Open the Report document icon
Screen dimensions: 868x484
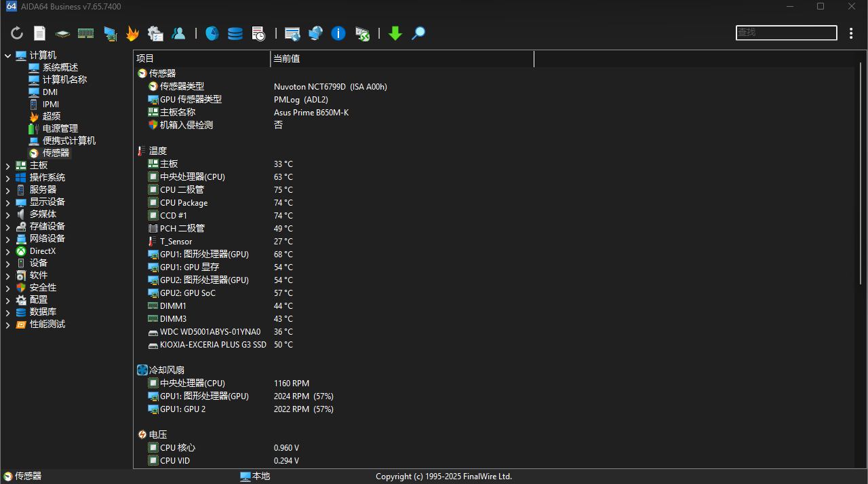(x=40, y=33)
